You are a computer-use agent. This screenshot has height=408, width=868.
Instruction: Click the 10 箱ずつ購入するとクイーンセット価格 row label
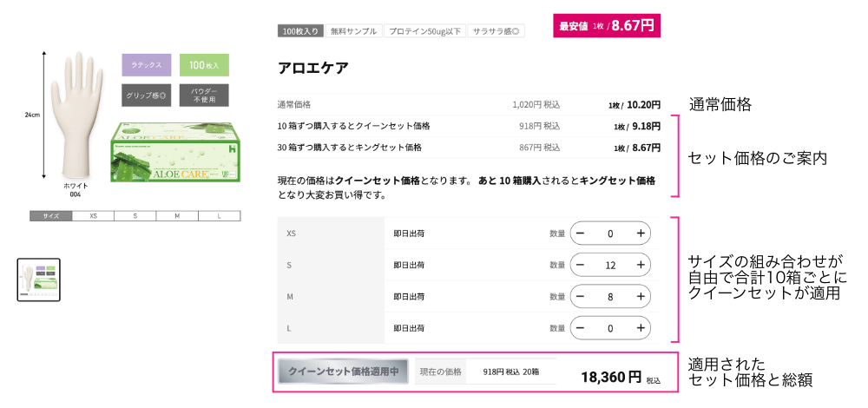(354, 126)
